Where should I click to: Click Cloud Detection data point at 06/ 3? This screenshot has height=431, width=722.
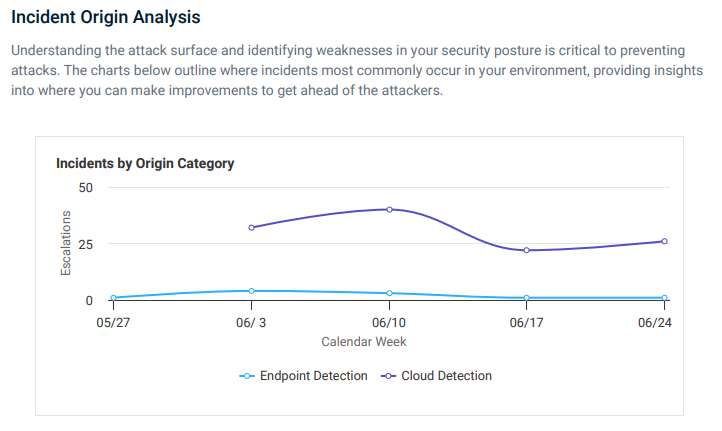(x=251, y=227)
